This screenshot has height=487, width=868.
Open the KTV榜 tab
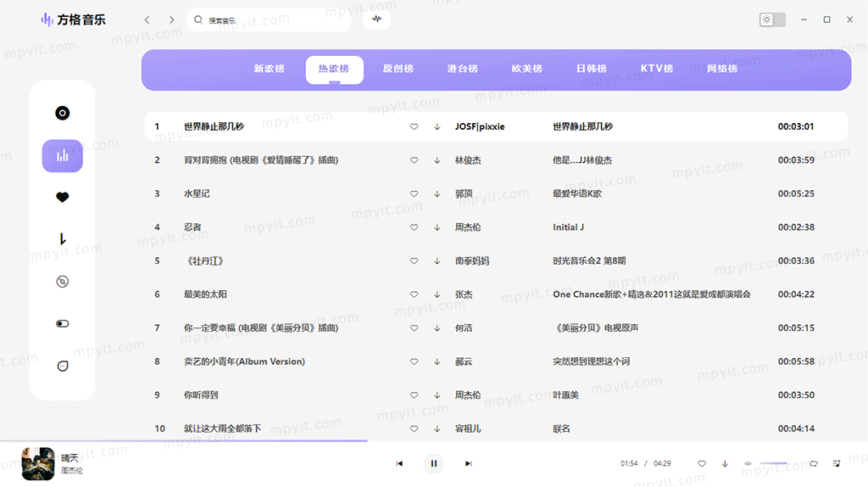657,69
